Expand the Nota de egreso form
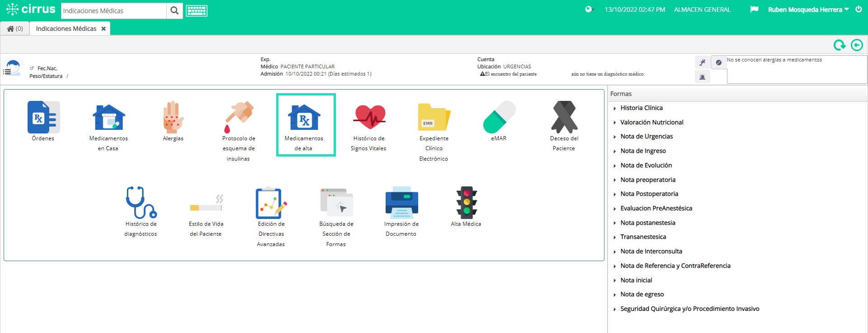 click(642, 295)
